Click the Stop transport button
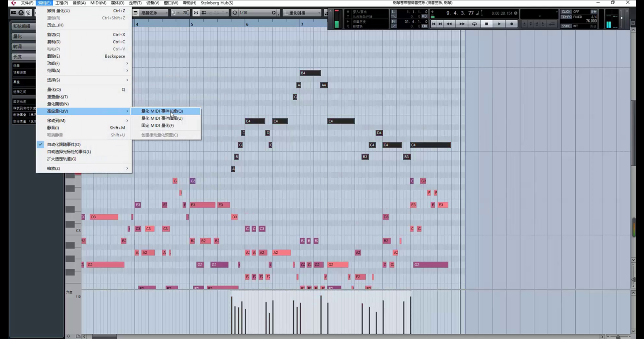Image resolution: width=644 pixels, height=339 pixels. (x=487, y=24)
